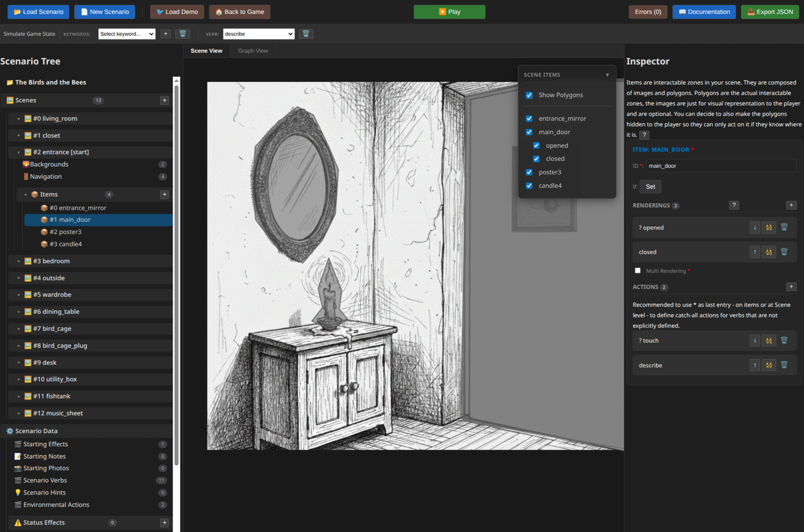Add a new item with the Items plus button
This screenshot has width=804, height=532.
(164, 194)
